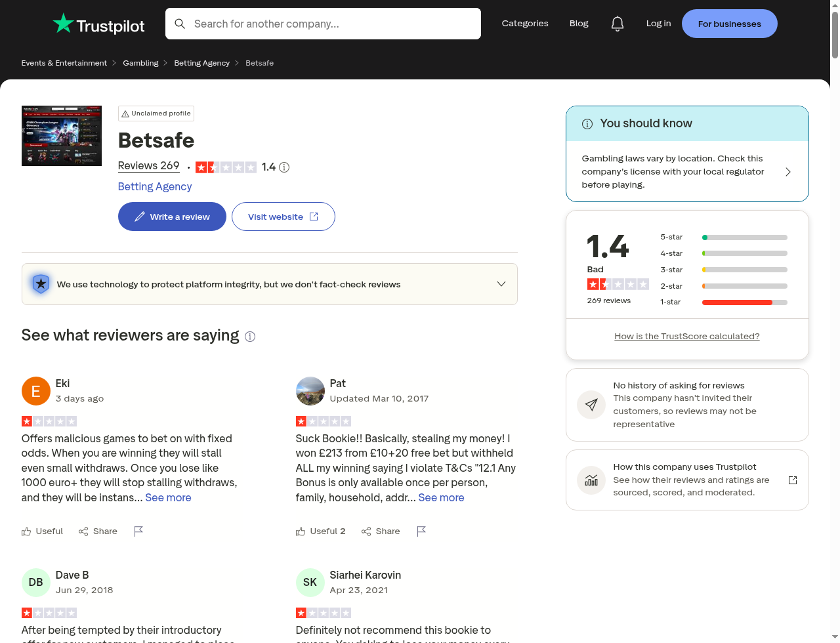
Task: Filter by 2-star reviews
Action: click(724, 286)
